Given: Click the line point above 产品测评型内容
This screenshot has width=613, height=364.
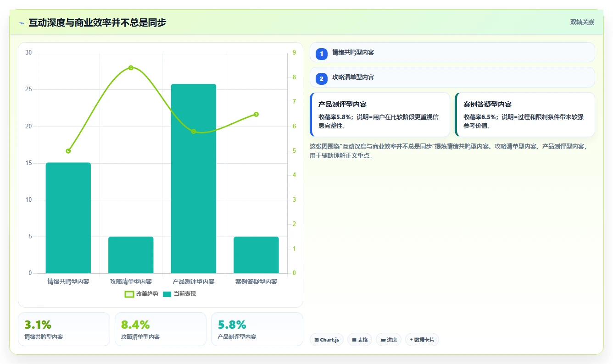Looking at the screenshot, I should [194, 132].
